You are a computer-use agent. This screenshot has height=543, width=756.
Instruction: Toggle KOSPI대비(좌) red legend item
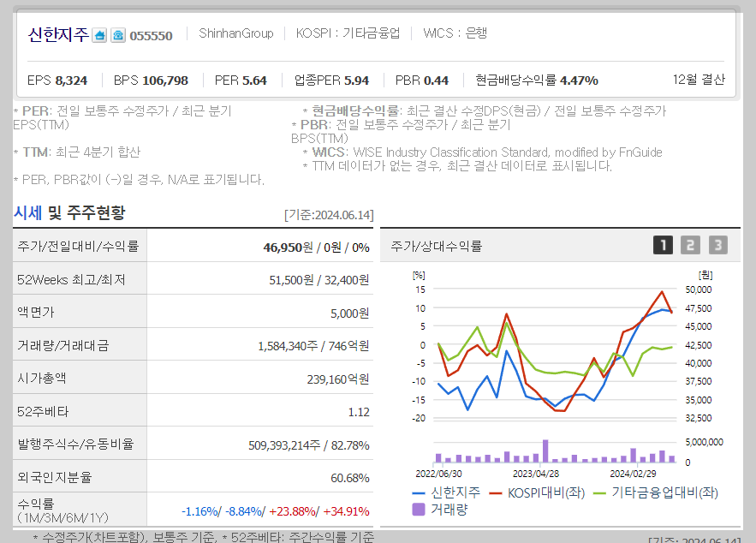point(537,492)
